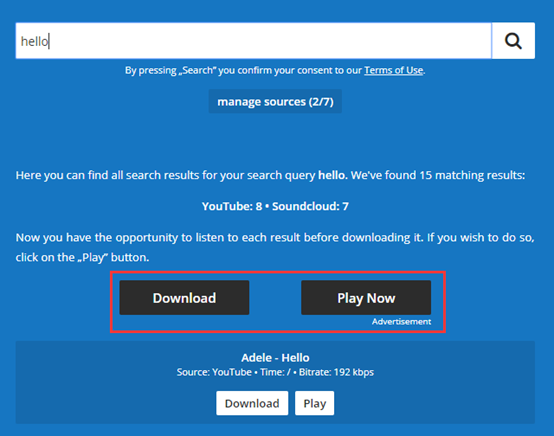The height and width of the screenshot is (436, 554).
Task: Click the Play Now advertisement button
Action: point(366,298)
